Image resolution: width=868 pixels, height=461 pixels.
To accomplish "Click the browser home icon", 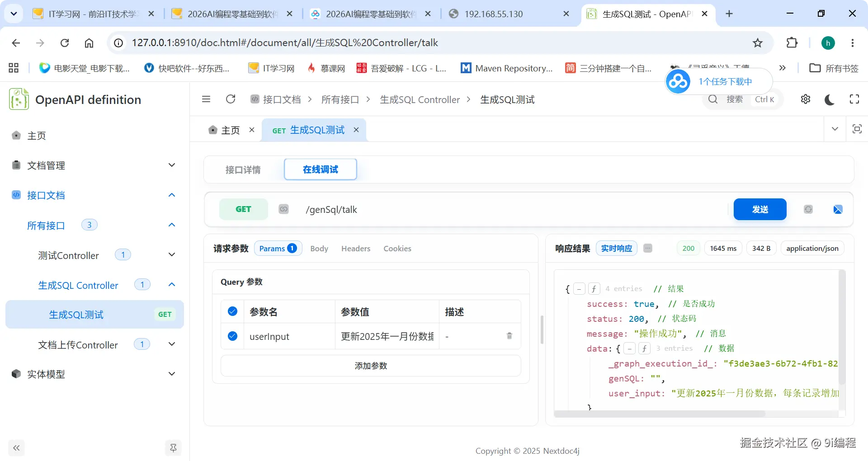I will click(x=89, y=43).
